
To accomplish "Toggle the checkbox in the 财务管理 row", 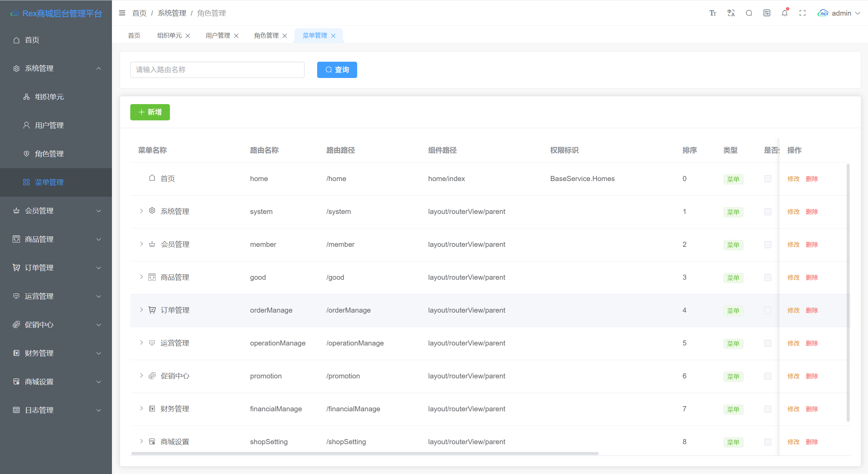I will tap(768, 409).
